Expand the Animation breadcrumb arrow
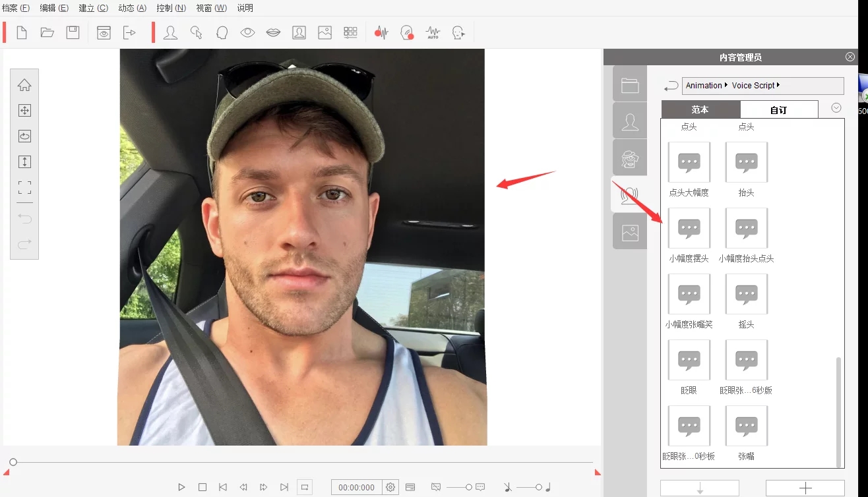This screenshot has width=868, height=497. click(x=726, y=86)
